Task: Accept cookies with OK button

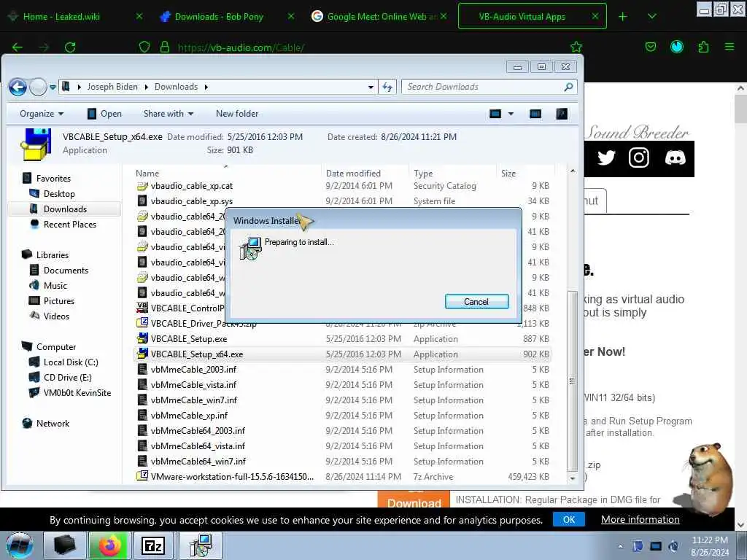Action: [x=569, y=519]
